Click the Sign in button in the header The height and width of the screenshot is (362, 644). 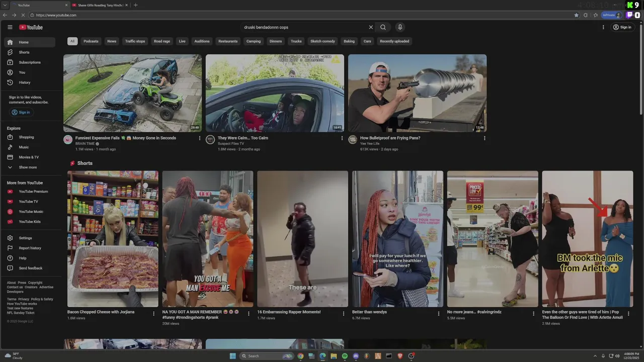622,27
